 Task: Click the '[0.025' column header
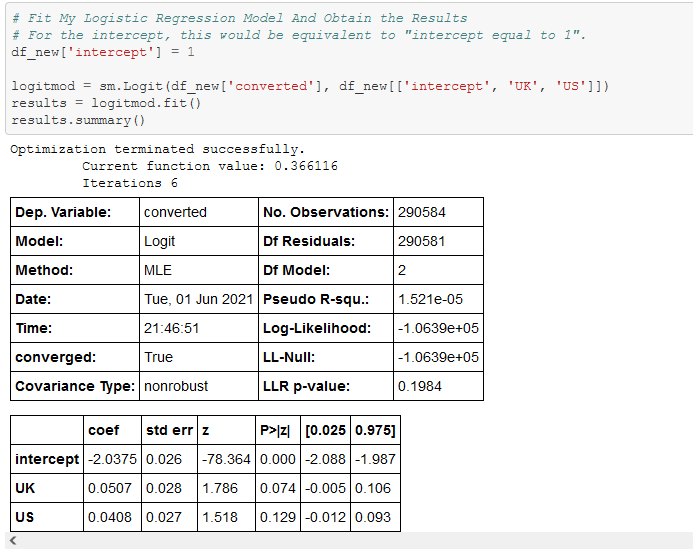point(326,430)
